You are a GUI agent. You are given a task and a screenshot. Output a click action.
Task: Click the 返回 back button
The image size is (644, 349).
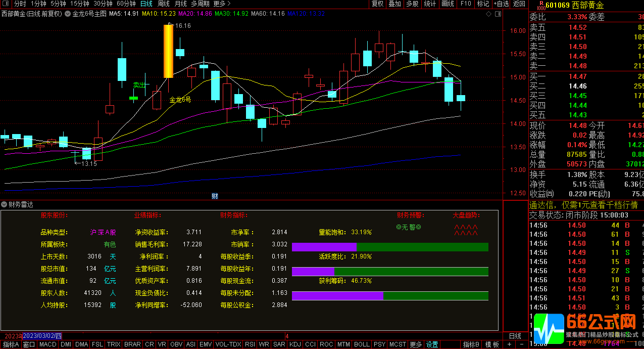[519, 4]
